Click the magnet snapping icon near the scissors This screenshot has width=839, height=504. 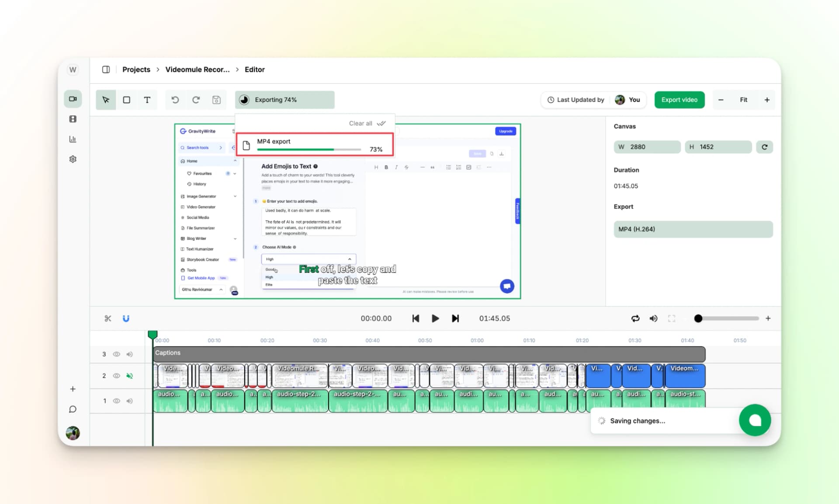point(126,318)
